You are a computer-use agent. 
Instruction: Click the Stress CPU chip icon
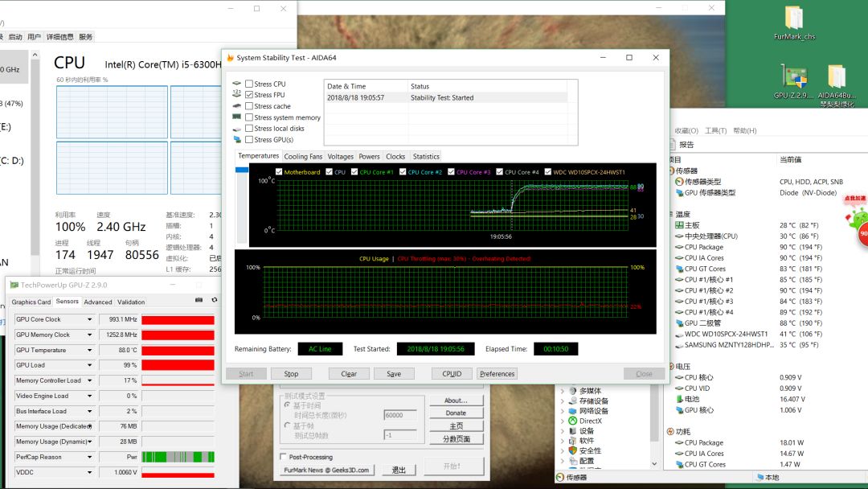click(x=237, y=84)
